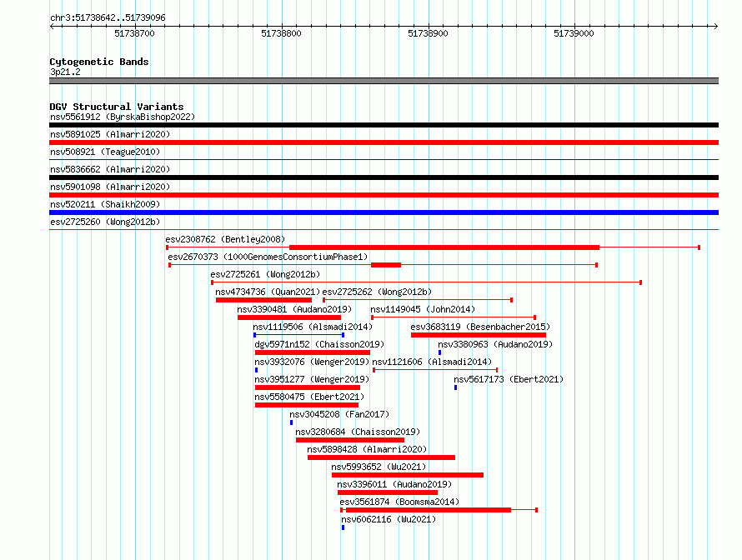Click the red bar under dgv5971n152

313,352
